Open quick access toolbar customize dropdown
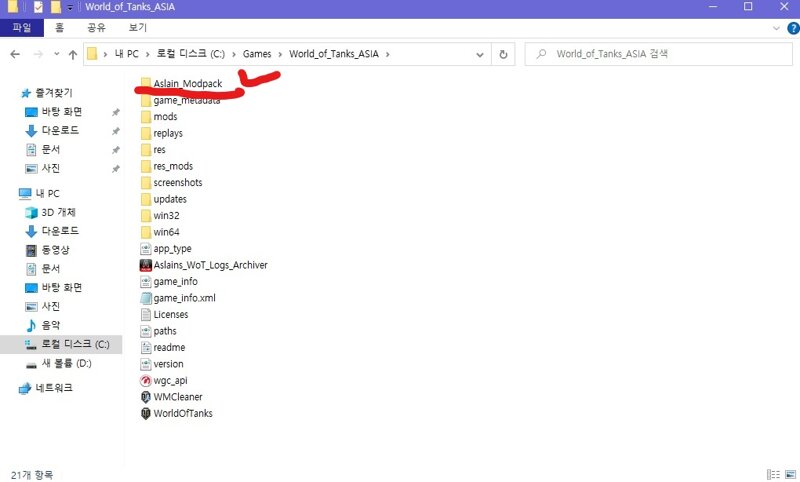 (x=70, y=7)
